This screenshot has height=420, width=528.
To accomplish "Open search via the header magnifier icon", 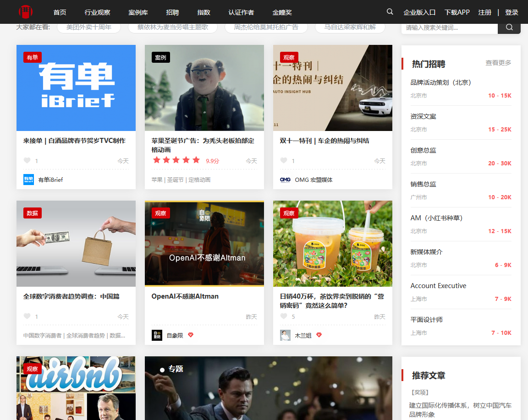I will pyautogui.click(x=390, y=12).
